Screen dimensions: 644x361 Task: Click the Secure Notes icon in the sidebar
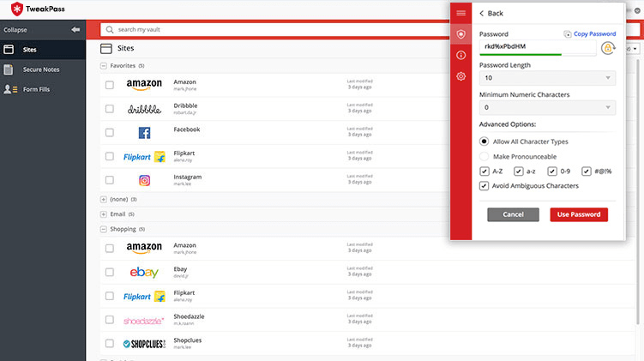[9, 69]
